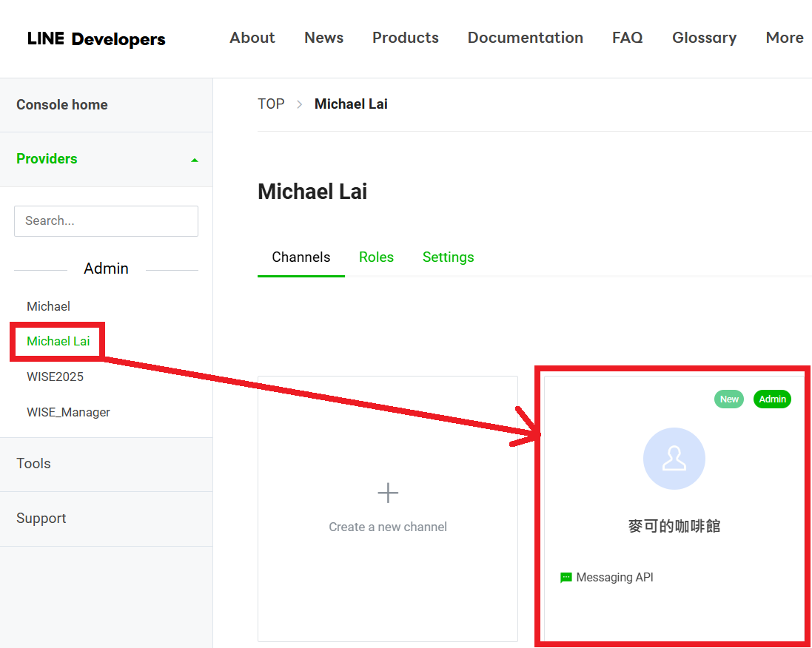Switch to the Settings tab
This screenshot has width=812, height=648.
click(448, 257)
